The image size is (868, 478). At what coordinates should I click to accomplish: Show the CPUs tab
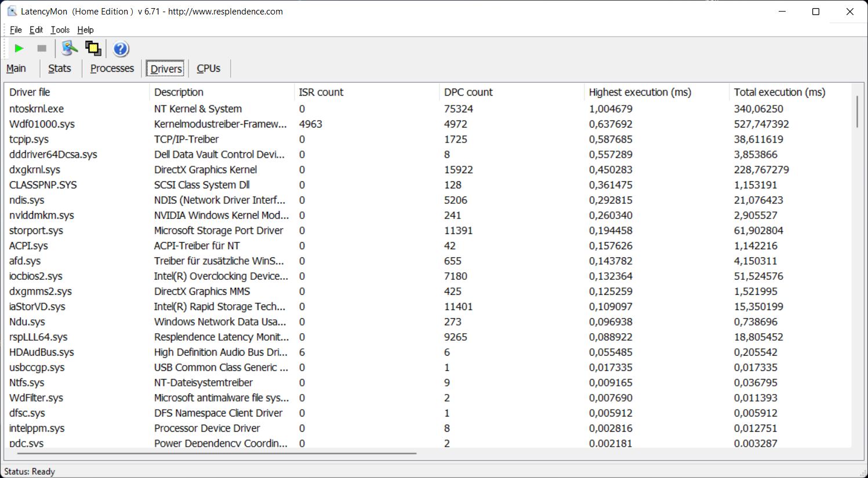pyautogui.click(x=208, y=68)
